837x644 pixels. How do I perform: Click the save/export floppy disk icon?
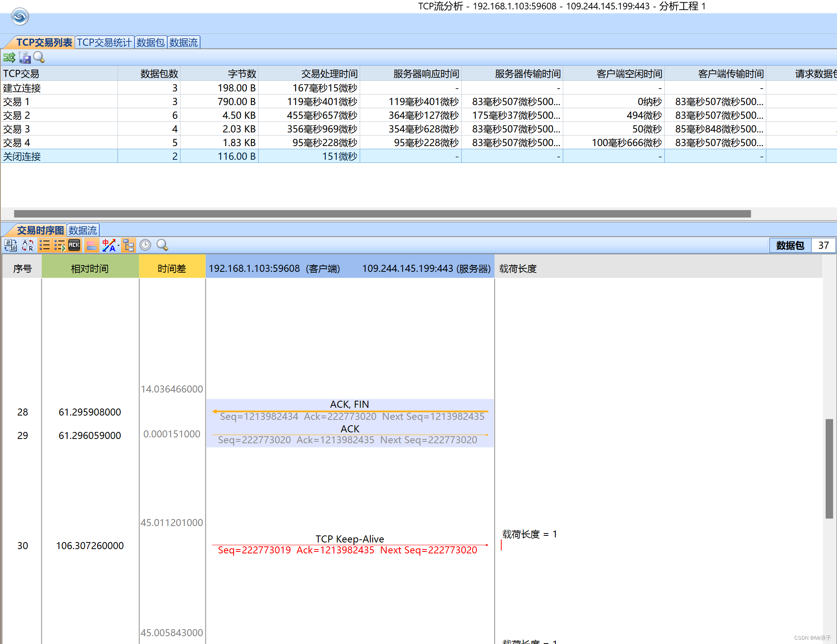coord(25,58)
